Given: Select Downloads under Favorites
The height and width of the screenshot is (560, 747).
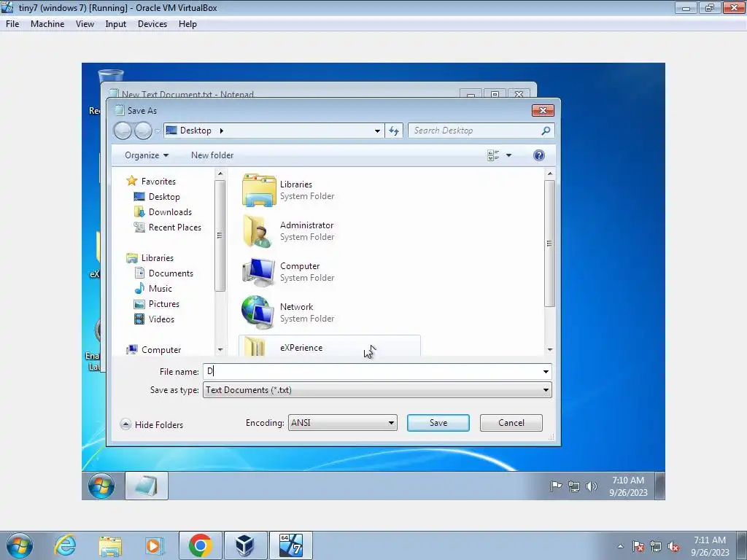Looking at the screenshot, I should 170,212.
